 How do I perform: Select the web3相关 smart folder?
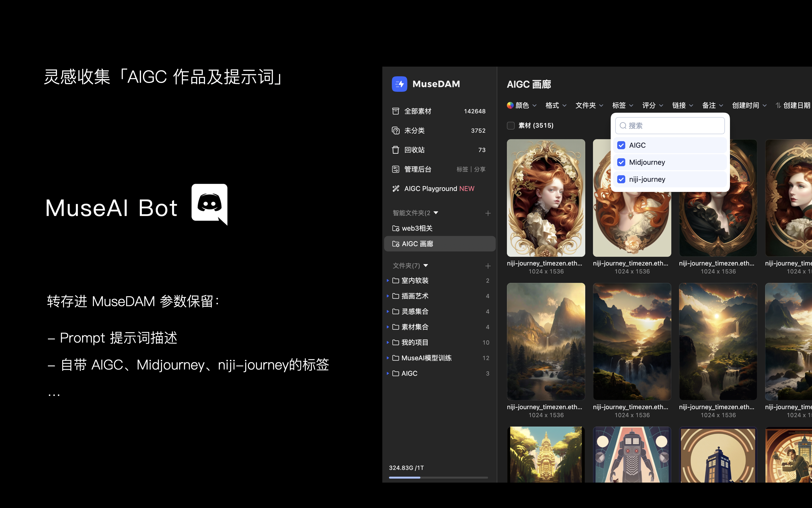point(439,229)
